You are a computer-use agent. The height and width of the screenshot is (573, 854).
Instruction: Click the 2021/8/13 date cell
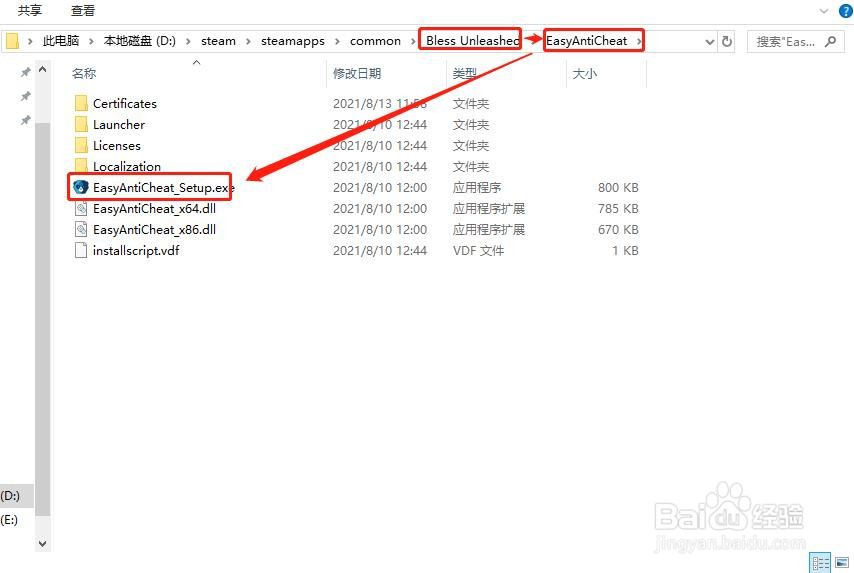tap(380, 103)
